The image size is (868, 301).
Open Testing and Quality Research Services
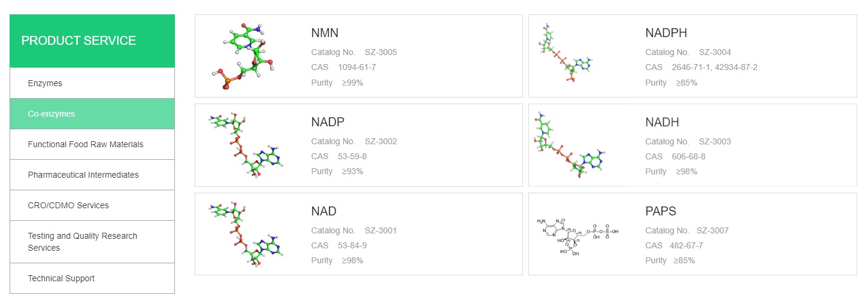[83, 242]
